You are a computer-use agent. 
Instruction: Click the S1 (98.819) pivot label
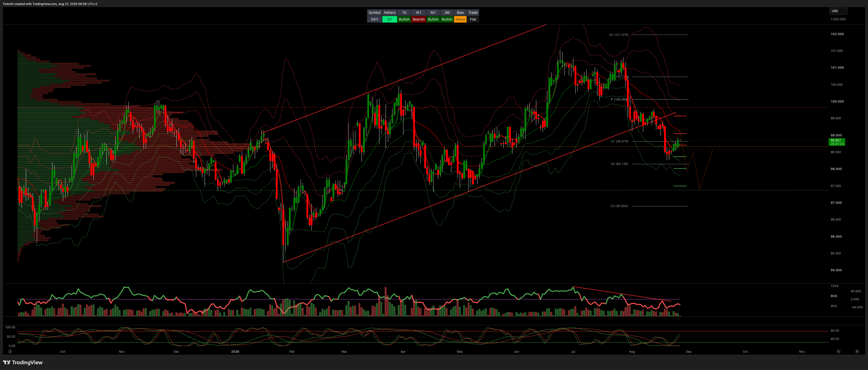(x=620, y=141)
